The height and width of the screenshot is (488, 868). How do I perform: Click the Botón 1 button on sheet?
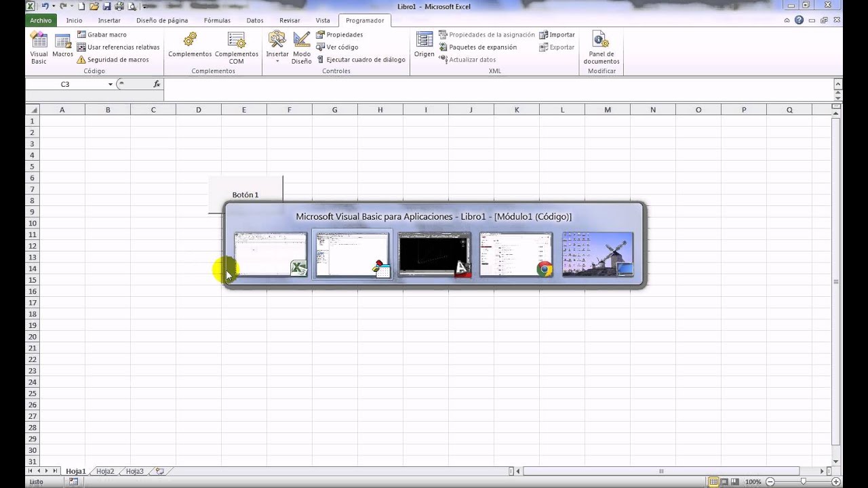245,195
